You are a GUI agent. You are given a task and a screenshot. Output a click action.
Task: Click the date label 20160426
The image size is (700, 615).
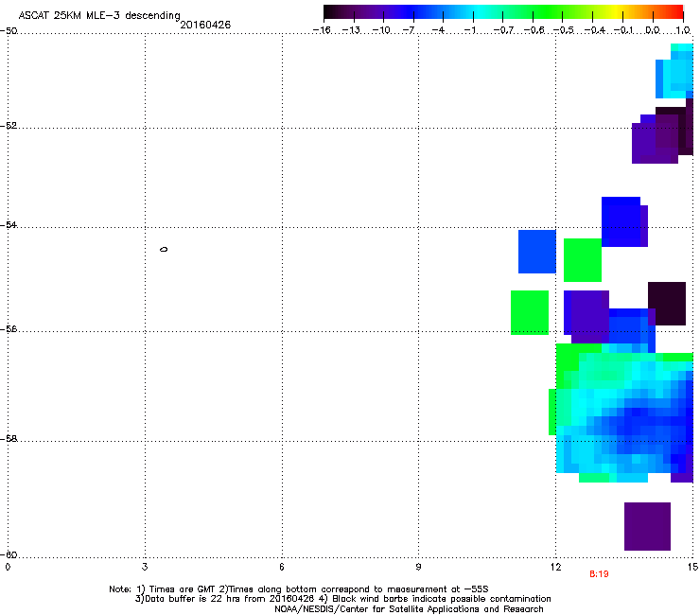click(205, 25)
